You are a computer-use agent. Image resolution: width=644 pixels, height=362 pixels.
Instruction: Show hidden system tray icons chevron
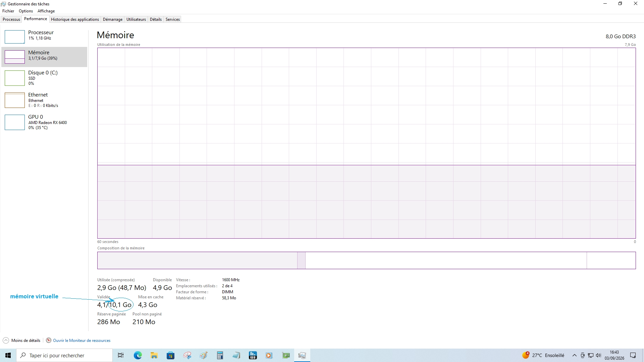(575, 355)
